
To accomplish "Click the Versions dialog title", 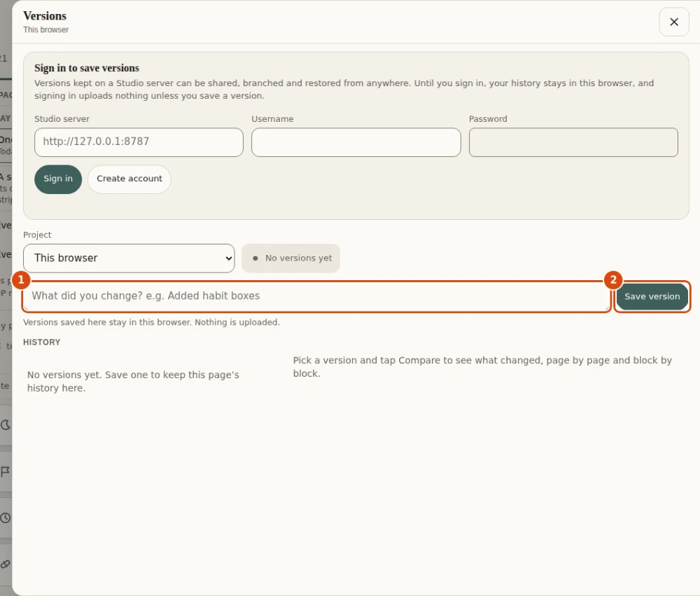I will click(x=45, y=16).
